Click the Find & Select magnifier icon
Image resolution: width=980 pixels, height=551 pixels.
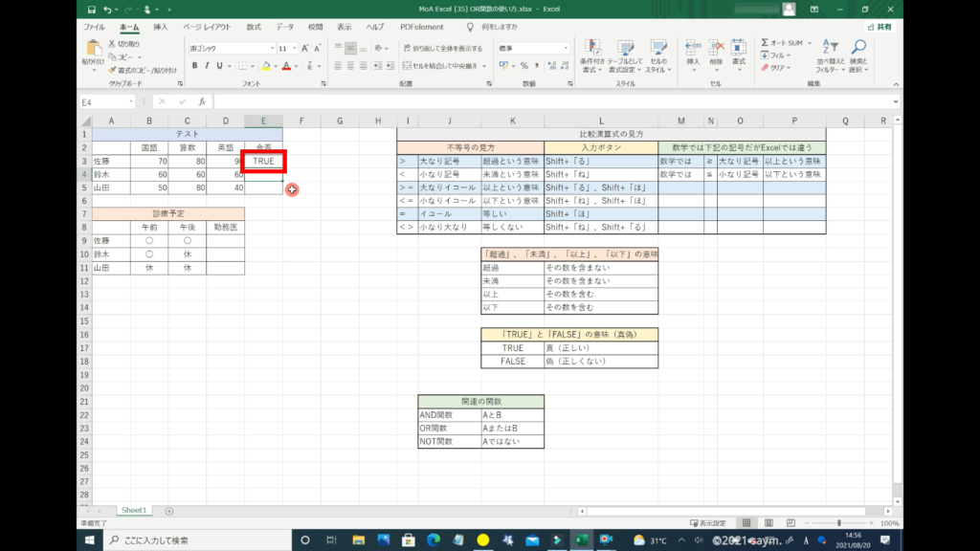(858, 48)
